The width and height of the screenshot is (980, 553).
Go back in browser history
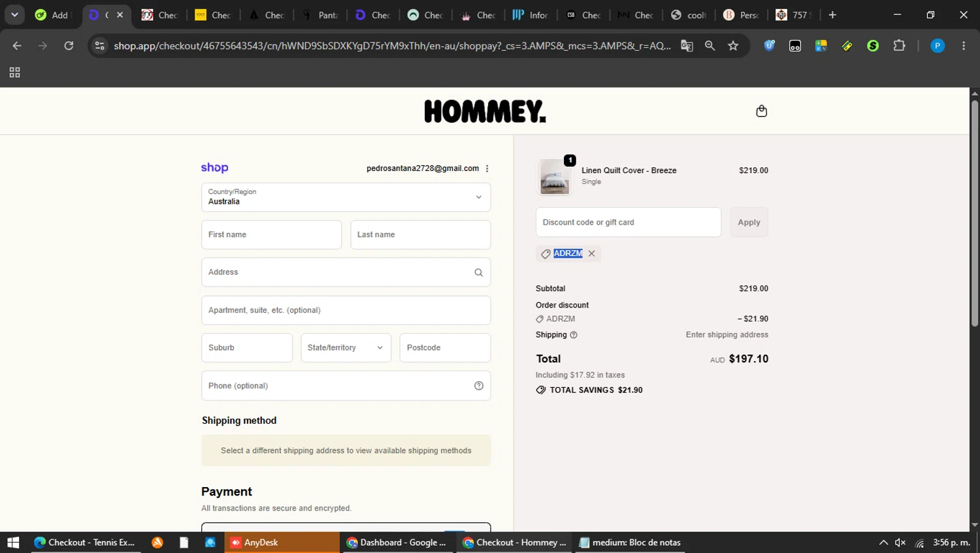(17, 46)
